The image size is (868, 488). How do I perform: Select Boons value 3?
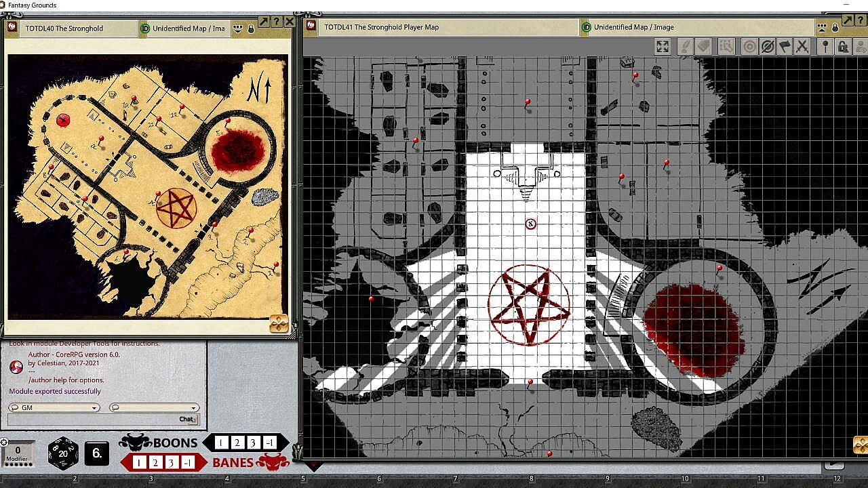pos(254,443)
